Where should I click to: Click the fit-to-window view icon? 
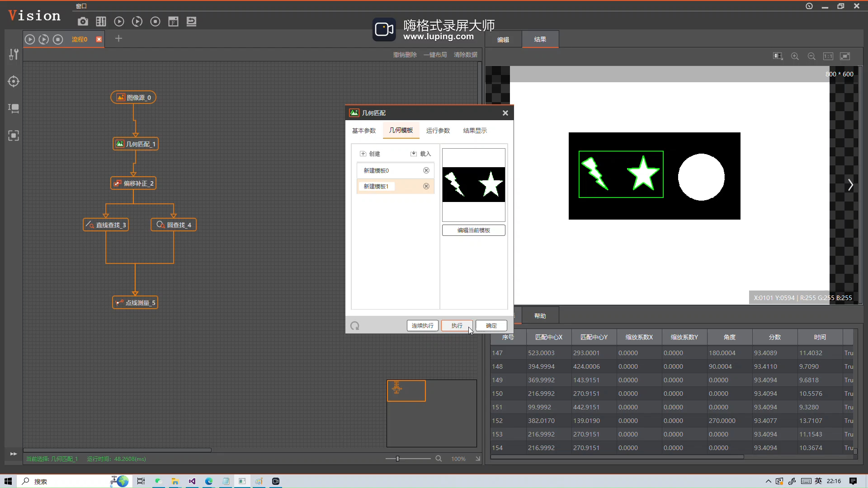point(845,56)
